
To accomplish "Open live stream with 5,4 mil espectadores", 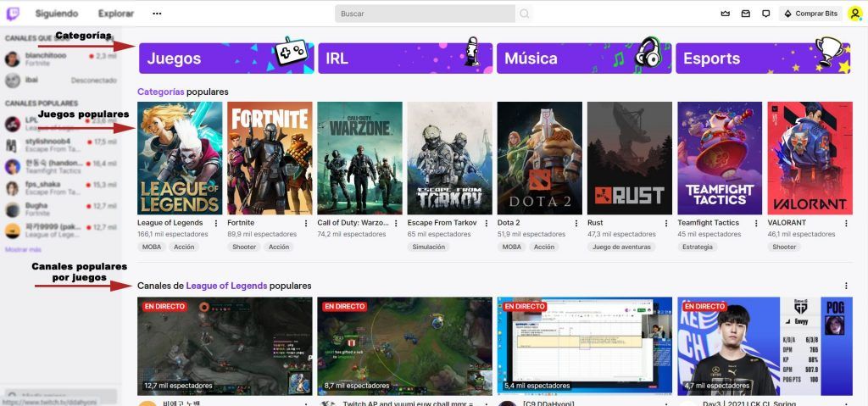I will click(x=585, y=346).
